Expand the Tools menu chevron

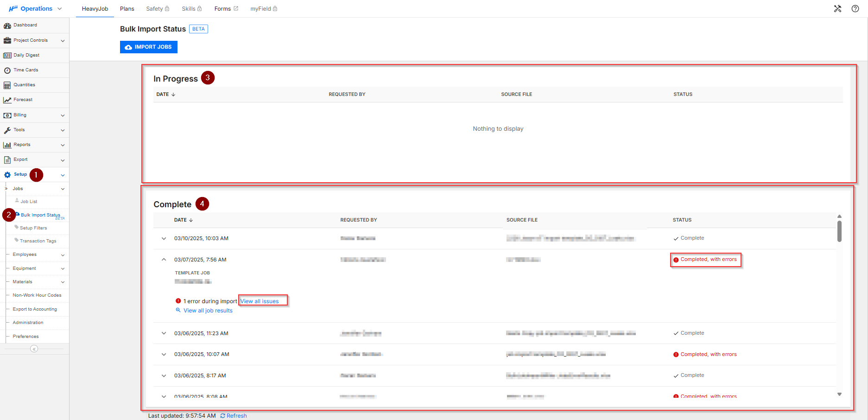63,130
